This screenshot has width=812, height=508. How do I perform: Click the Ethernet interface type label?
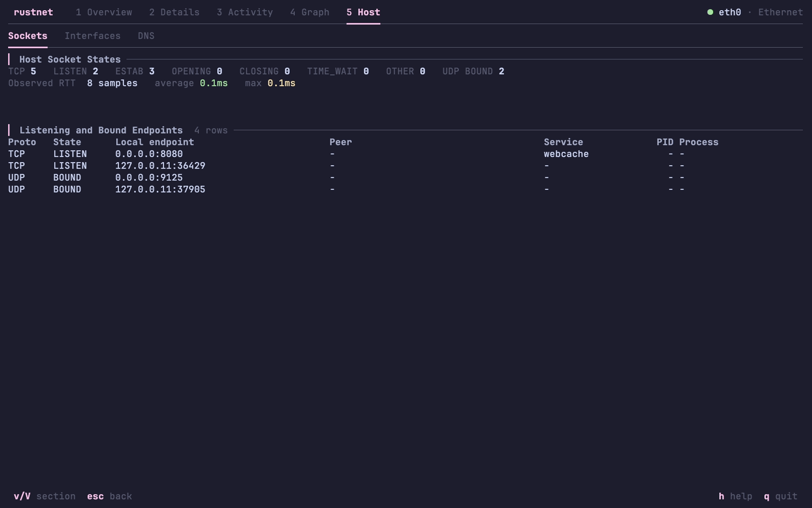point(781,12)
